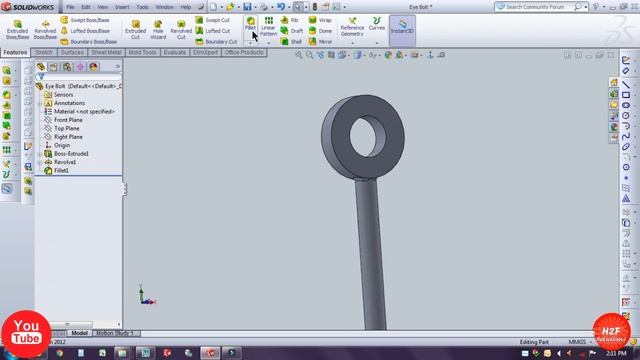Select the Revolved Boss/Base tool

(45, 29)
